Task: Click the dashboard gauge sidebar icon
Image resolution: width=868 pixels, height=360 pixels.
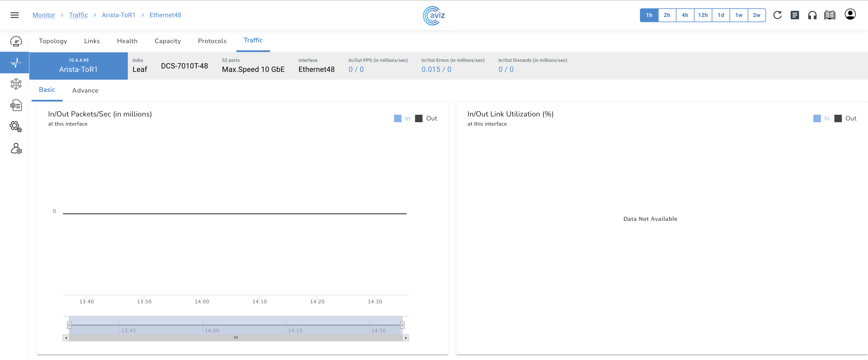Action: click(x=16, y=41)
